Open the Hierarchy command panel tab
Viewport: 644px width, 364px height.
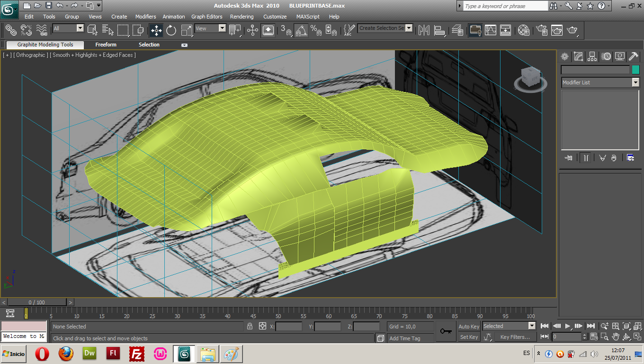tap(592, 57)
